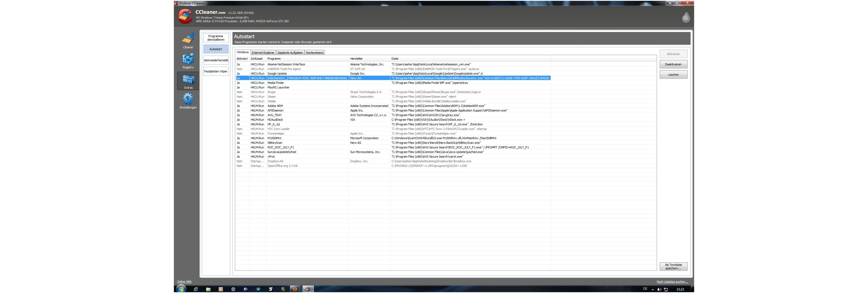The width and height of the screenshot is (868, 293).
Task: Switch to the Geplante Aufgaben tab
Action: pos(290,53)
